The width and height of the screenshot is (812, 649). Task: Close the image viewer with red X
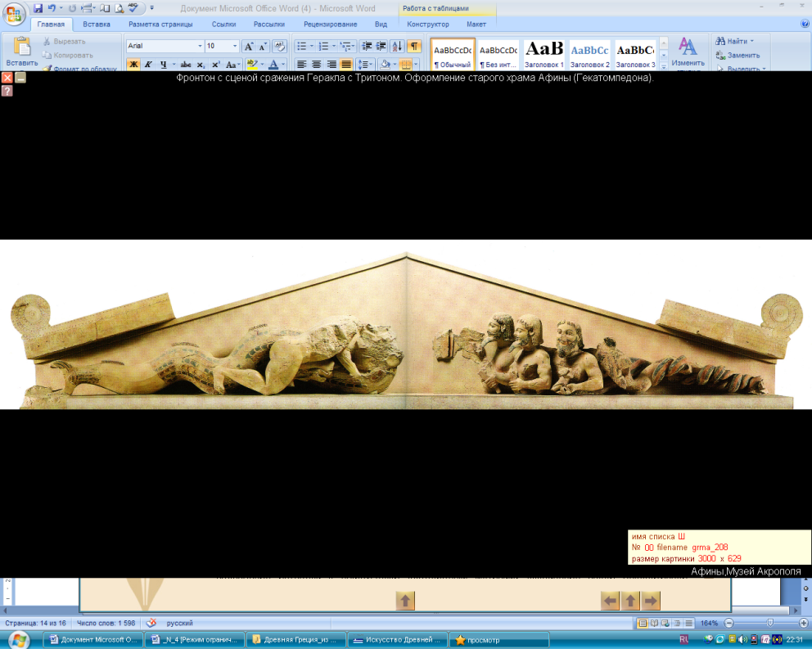pyautogui.click(x=7, y=78)
